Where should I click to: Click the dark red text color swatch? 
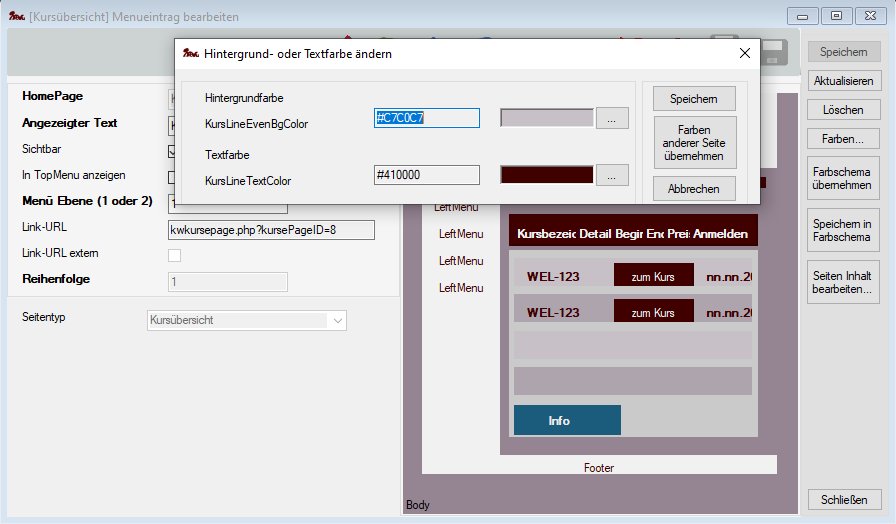[x=546, y=175]
